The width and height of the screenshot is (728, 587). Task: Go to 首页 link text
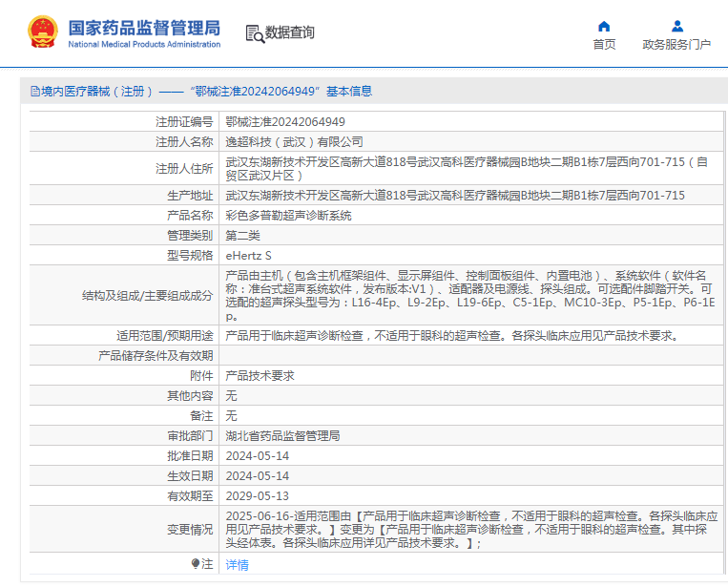point(604,45)
